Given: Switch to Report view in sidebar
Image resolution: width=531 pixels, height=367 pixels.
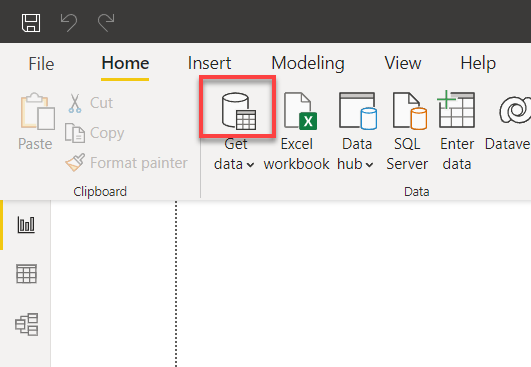Looking at the screenshot, I should [x=26, y=224].
